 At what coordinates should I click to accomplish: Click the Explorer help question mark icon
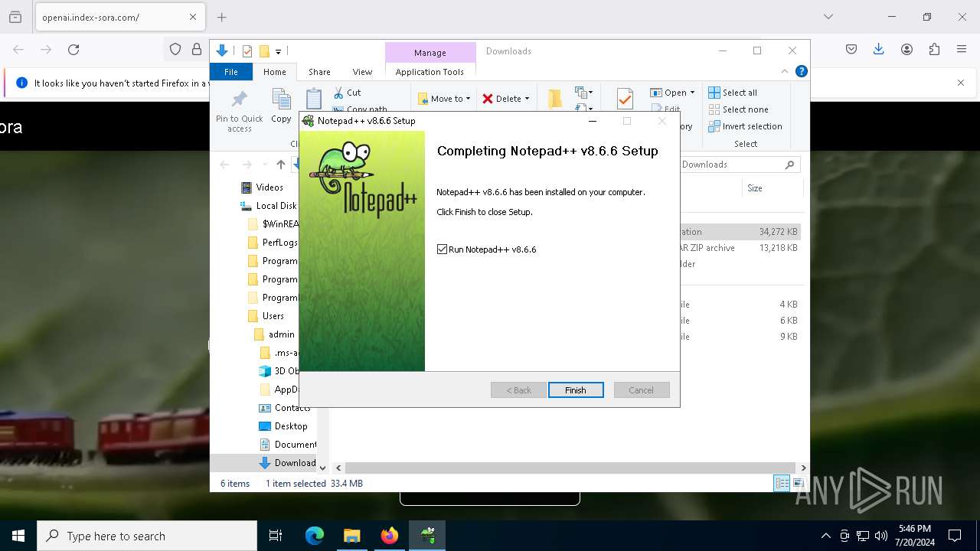[x=802, y=71]
